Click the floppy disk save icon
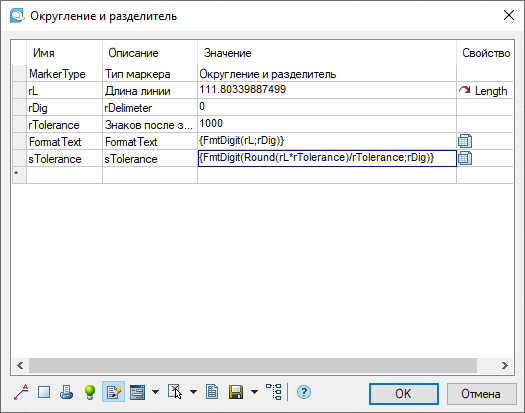525x413 pixels. click(236, 392)
